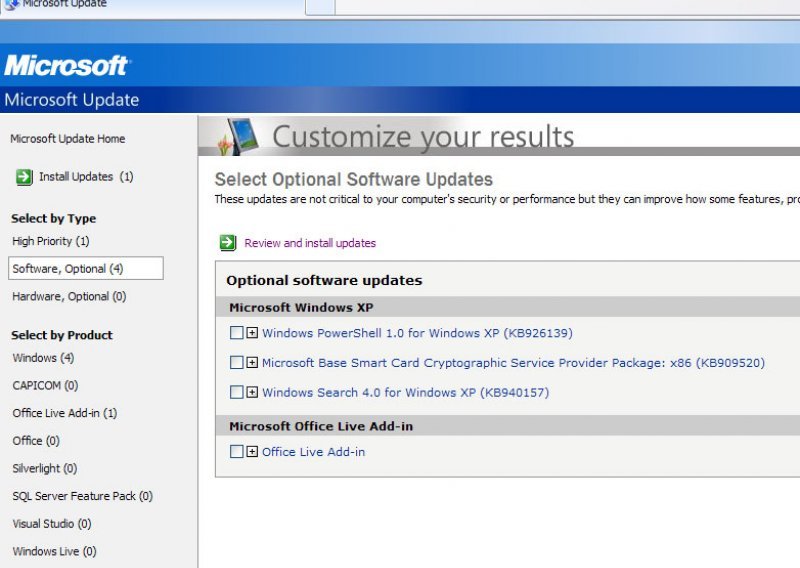Select the Microsoft Update browser tab
This screenshot has width=800, height=568.
click(153, 5)
